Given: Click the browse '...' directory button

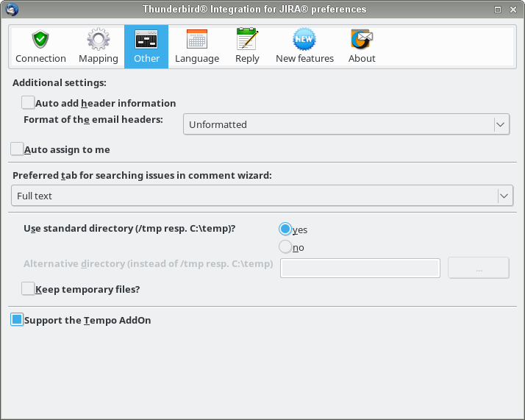Looking at the screenshot, I should click(479, 268).
